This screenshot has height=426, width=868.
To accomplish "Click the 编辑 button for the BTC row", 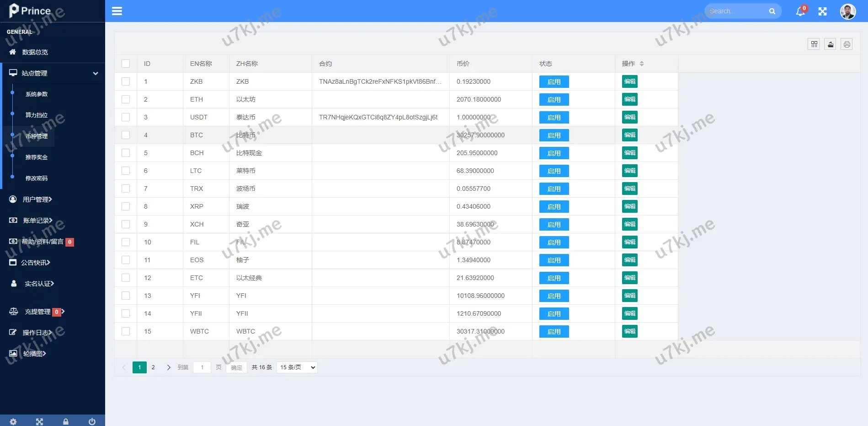I will click(x=629, y=135).
